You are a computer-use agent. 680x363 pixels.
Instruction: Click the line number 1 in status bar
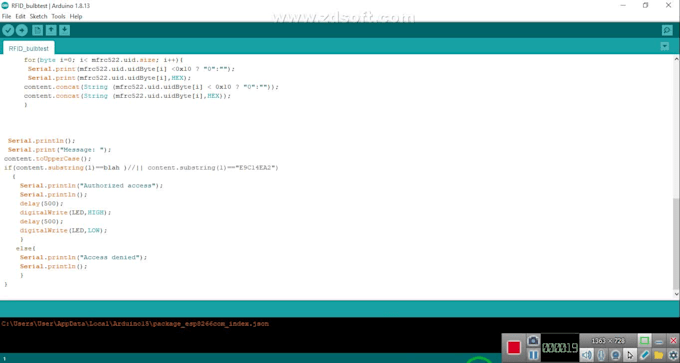pos(4,359)
